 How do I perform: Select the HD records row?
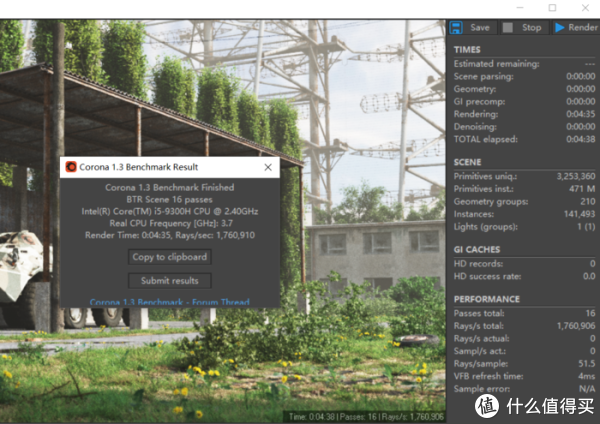[524, 264]
